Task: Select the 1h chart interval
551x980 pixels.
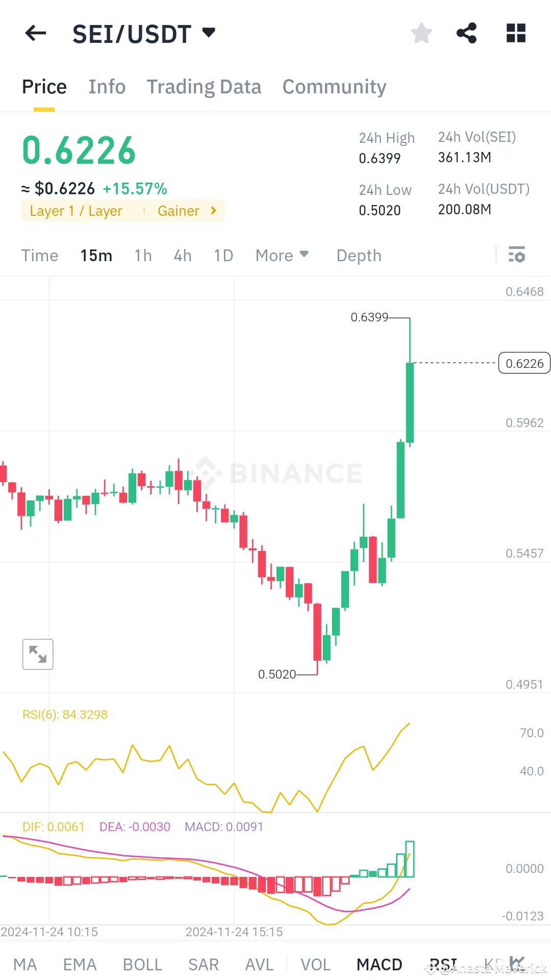Action: tap(142, 255)
